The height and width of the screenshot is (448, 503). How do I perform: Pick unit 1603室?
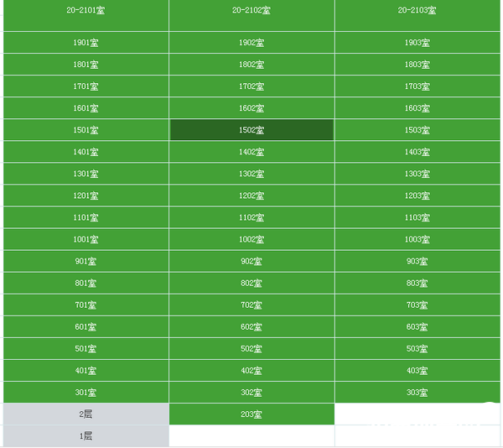click(417, 108)
